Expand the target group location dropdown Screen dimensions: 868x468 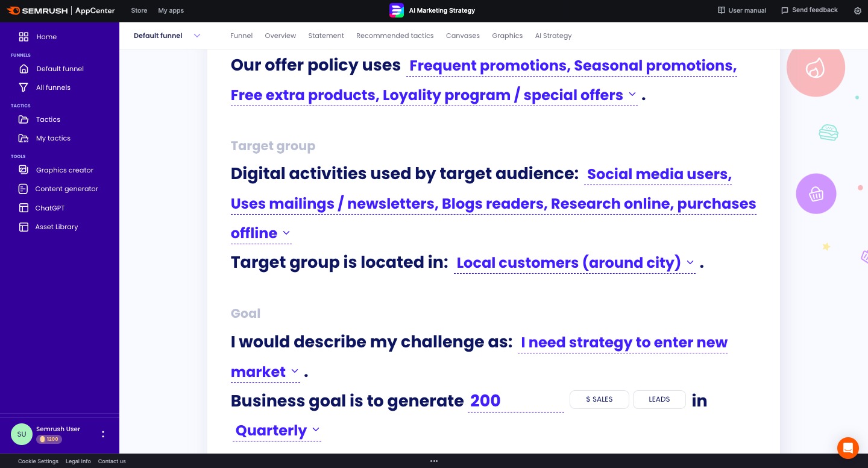tap(690, 263)
